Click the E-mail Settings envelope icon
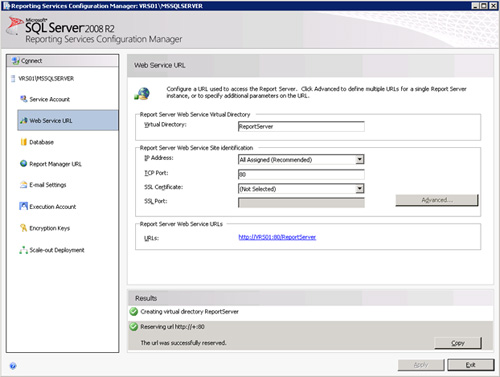500x377 pixels. [x=23, y=185]
